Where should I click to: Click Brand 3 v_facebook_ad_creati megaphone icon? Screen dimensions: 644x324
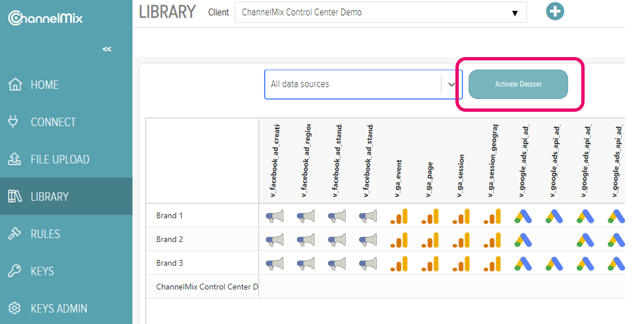point(275,264)
